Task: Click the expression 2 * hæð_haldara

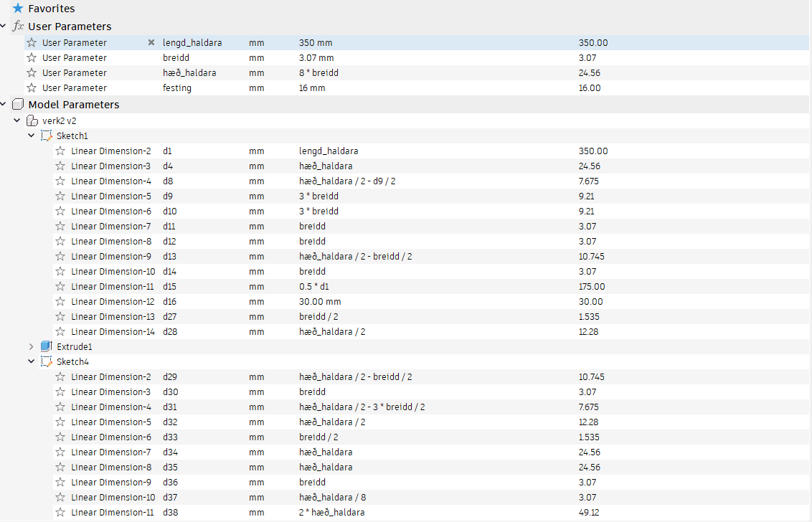Action: click(331, 512)
